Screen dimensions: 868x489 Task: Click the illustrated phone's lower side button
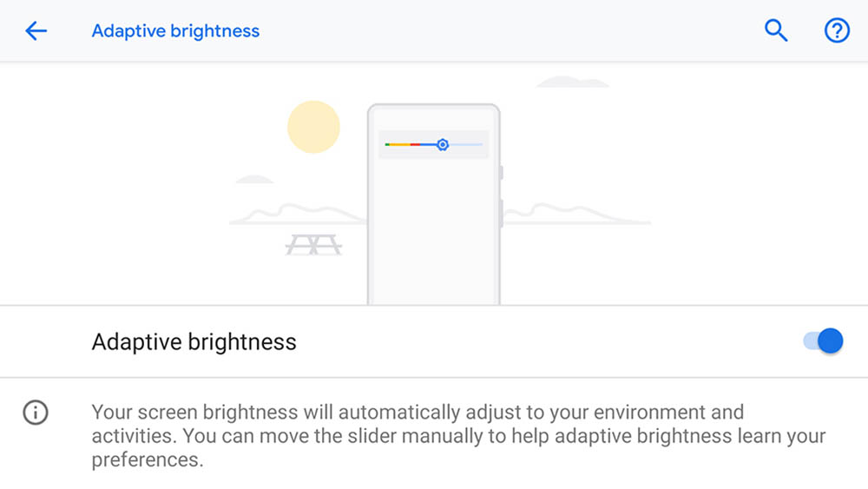pyautogui.click(x=501, y=214)
